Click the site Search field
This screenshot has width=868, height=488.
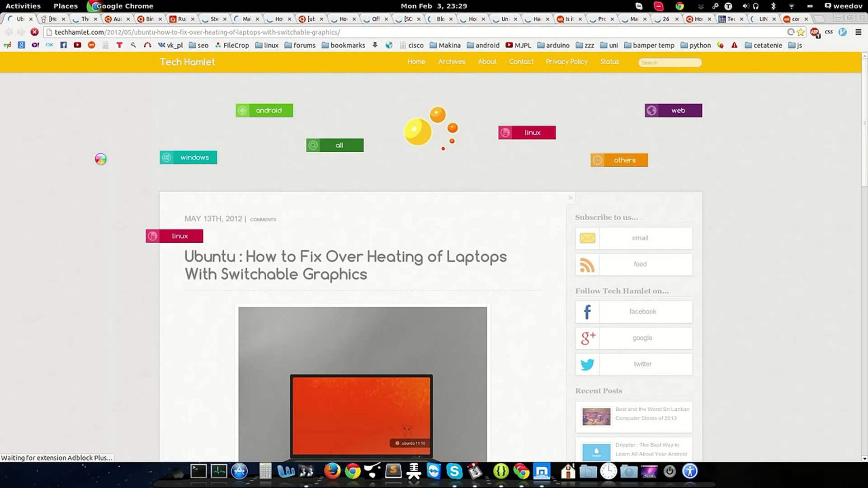pos(670,62)
